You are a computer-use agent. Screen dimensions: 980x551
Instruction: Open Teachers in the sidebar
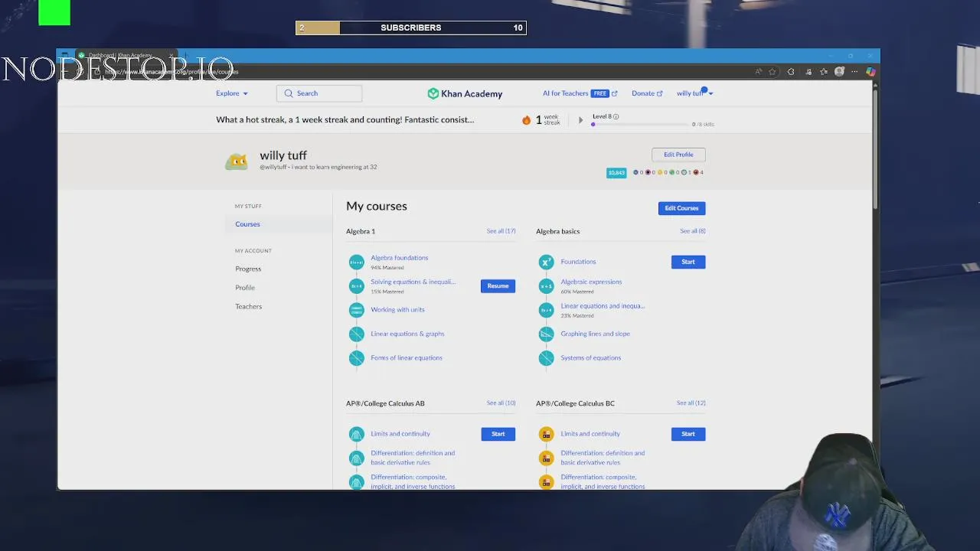248,306
